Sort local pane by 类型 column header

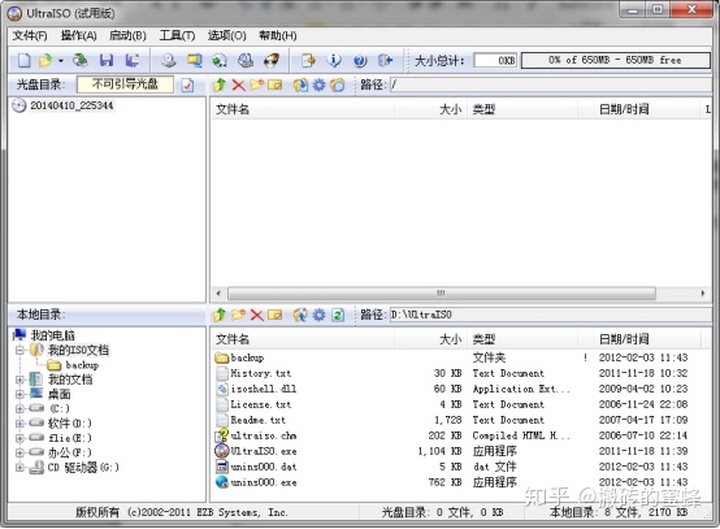click(522, 339)
